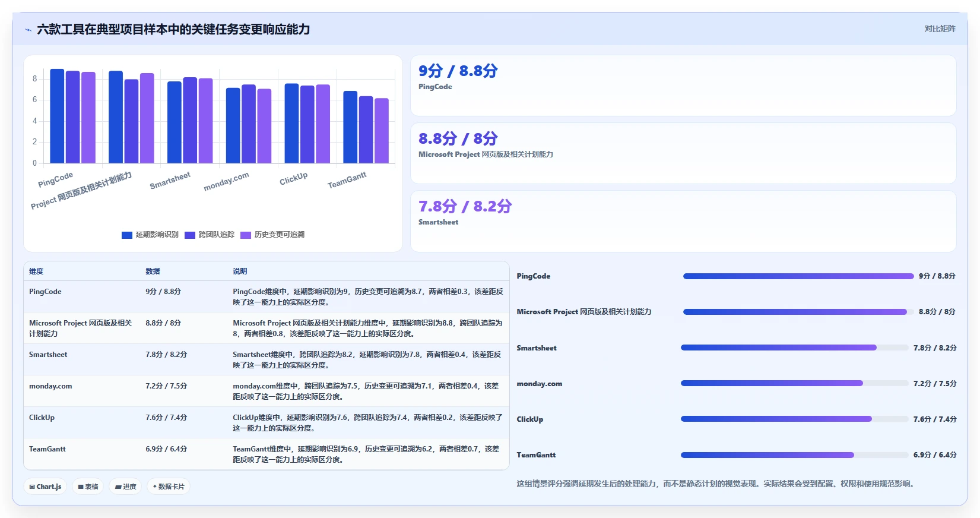Screen dimensions: 980x518
Task: Click the monday.com progress bar
Action: point(795,383)
